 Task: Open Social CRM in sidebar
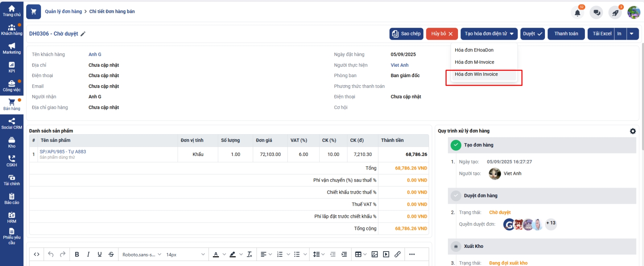click(x=12, y=124)
